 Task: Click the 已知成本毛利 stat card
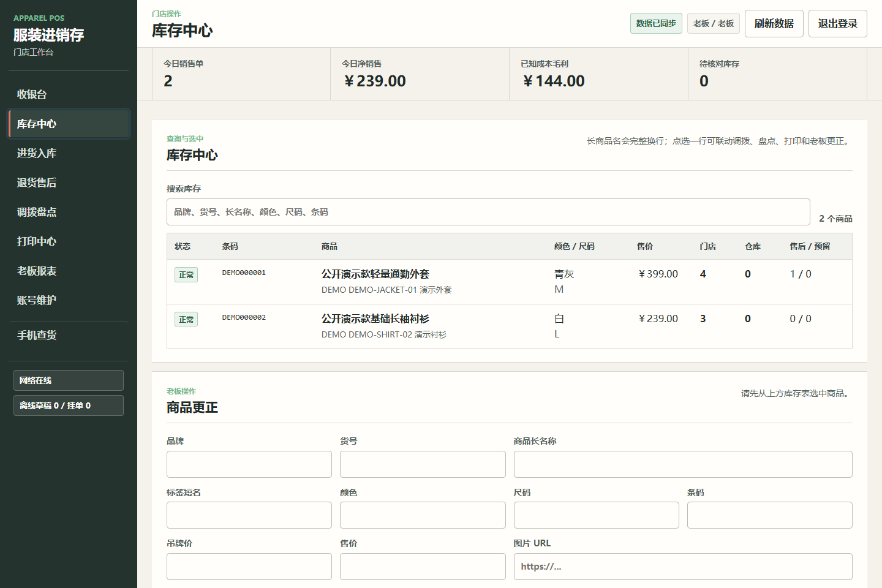point(598,74)
